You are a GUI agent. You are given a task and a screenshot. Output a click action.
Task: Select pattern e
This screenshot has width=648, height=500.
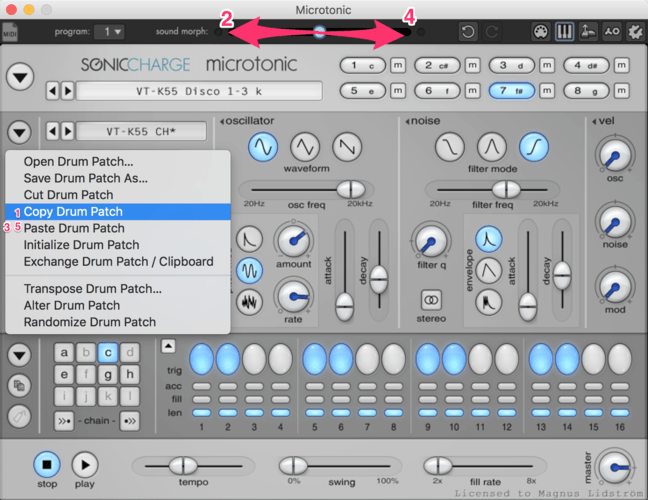point(64,374)
